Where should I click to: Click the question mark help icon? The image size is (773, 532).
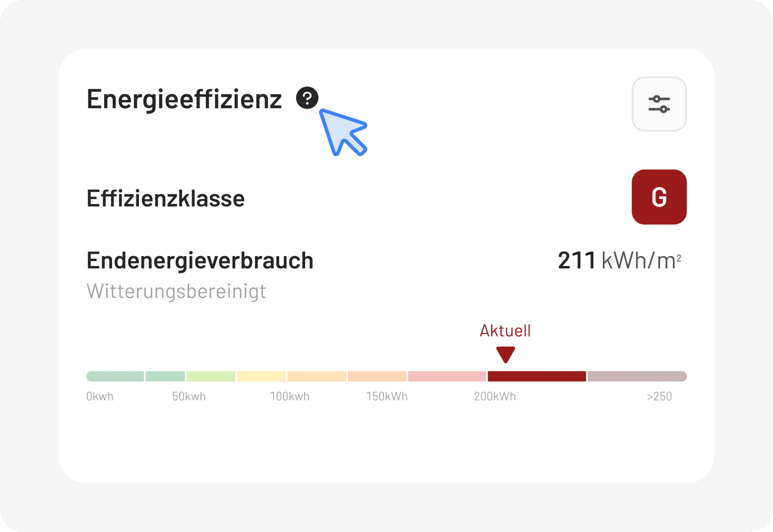pos(307,98)
